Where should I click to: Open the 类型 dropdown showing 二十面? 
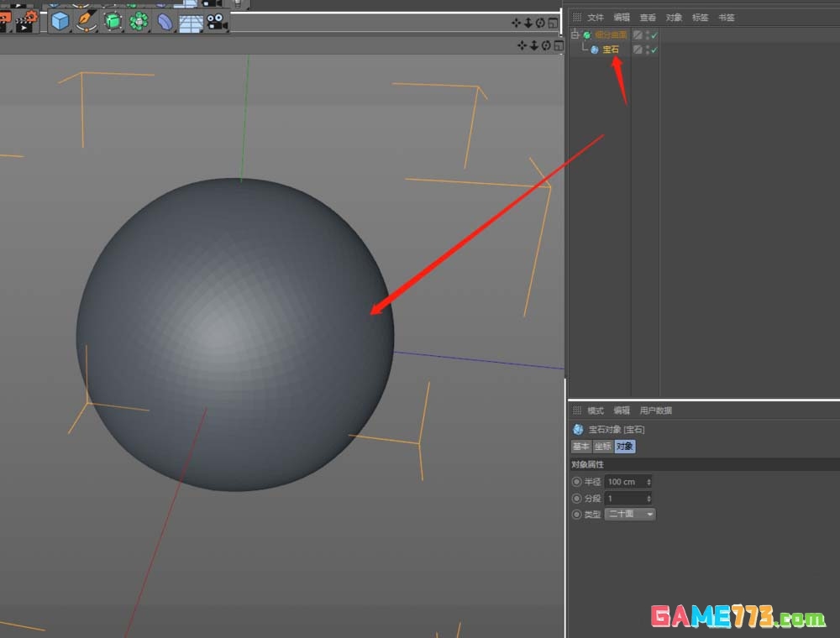tap(630, 514)
